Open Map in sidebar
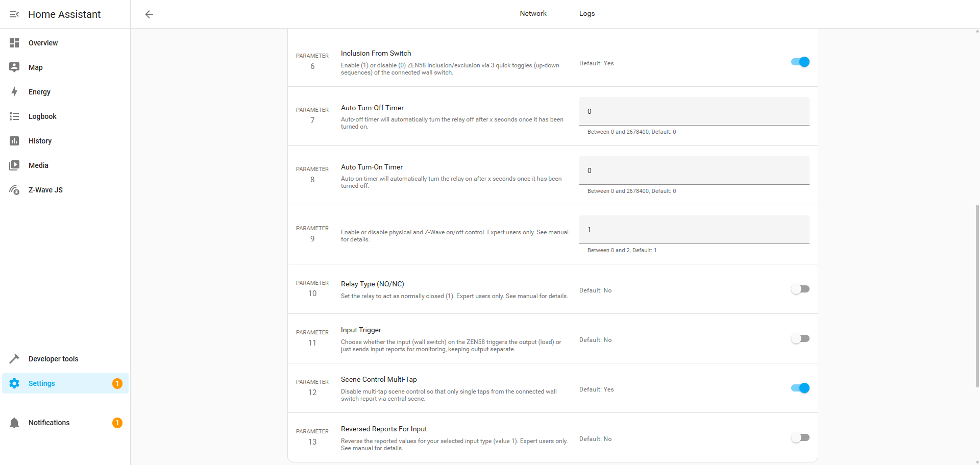Screen dimensions: 980x465 (65, 67)
